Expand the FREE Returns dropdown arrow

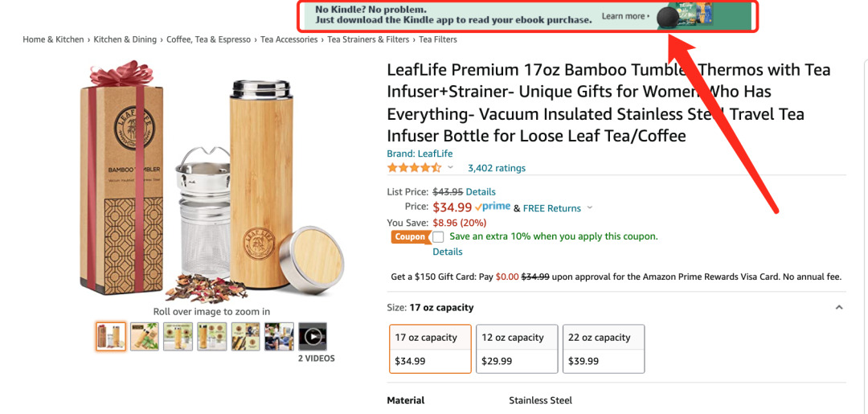590,208
